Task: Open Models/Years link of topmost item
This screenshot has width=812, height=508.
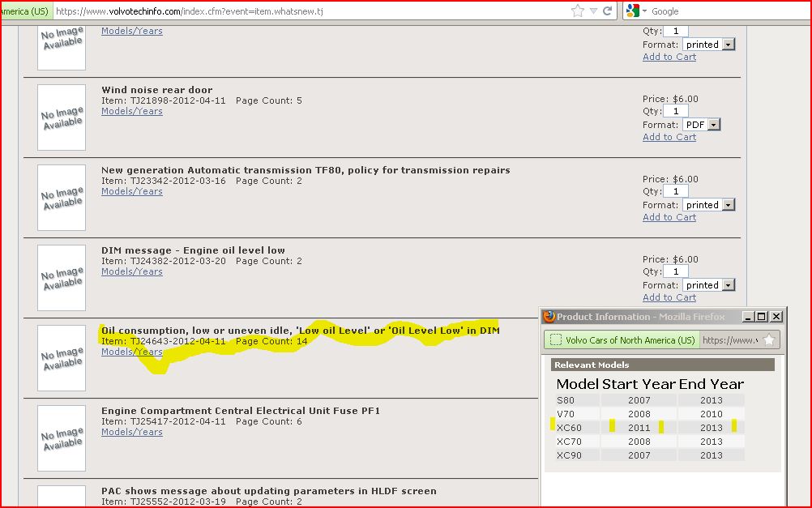Action: click(132, 31)
